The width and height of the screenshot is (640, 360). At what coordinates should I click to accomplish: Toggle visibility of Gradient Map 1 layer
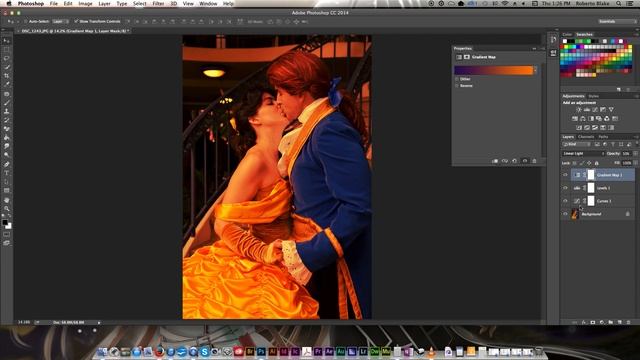565,175
